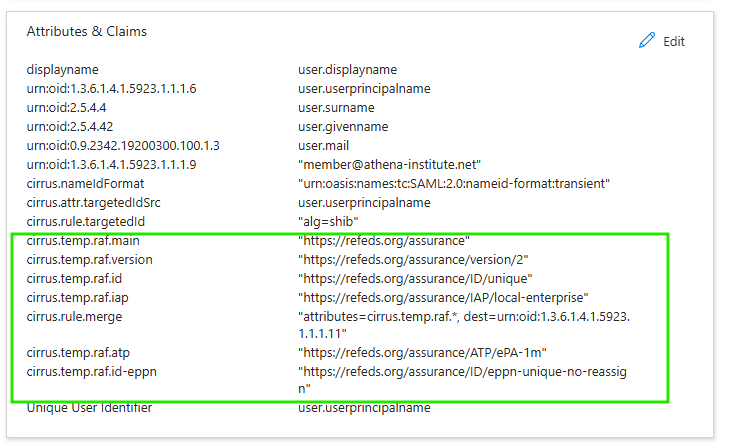
Task: Click claim urn:oid:1.3.6.1.4.1.5923.1.1.1.6
Action: (x=111, y=89)
